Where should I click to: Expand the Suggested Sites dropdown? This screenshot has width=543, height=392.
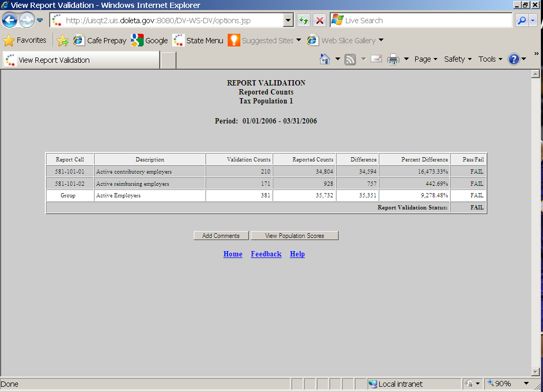click(x=298, y=41)
